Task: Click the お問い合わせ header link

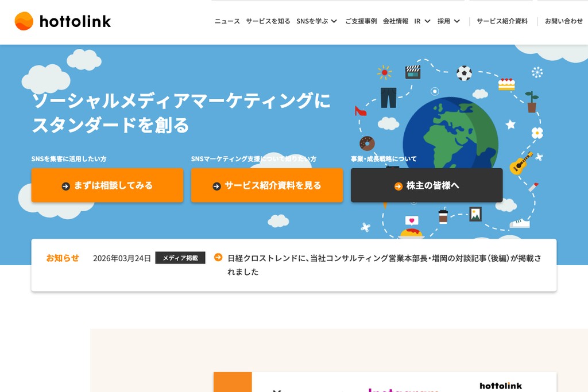Action: click(x=563, y=21)
